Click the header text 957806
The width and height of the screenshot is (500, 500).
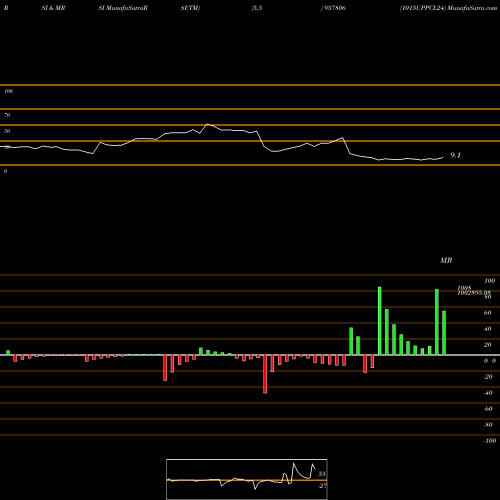coord(334,8)
